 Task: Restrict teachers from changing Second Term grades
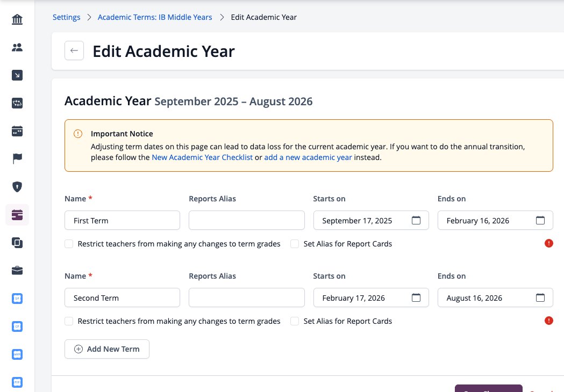(x=69, y=321)
